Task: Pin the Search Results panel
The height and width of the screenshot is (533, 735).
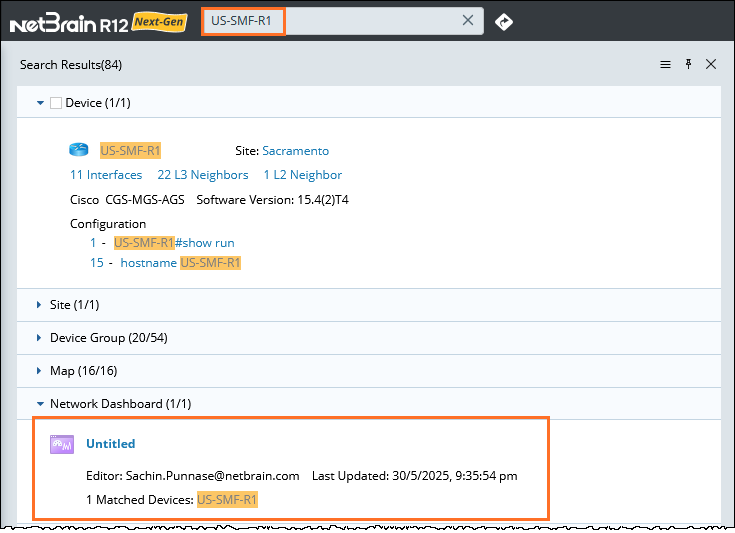Action: coord(688,64)
